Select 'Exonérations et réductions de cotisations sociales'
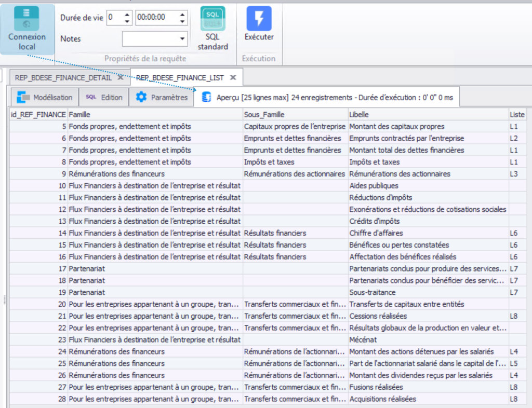 [x=428, y=209]
